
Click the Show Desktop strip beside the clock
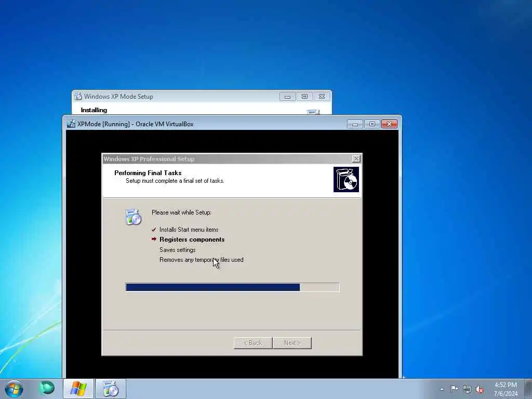coord(528,389)
